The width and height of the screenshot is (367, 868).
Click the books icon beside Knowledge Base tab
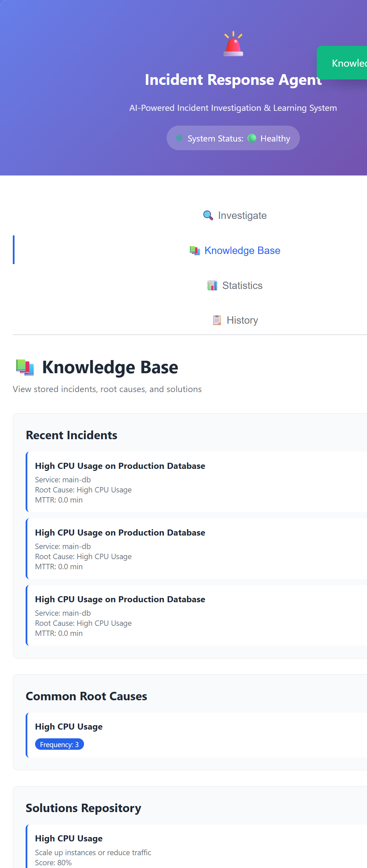[195, 250]
